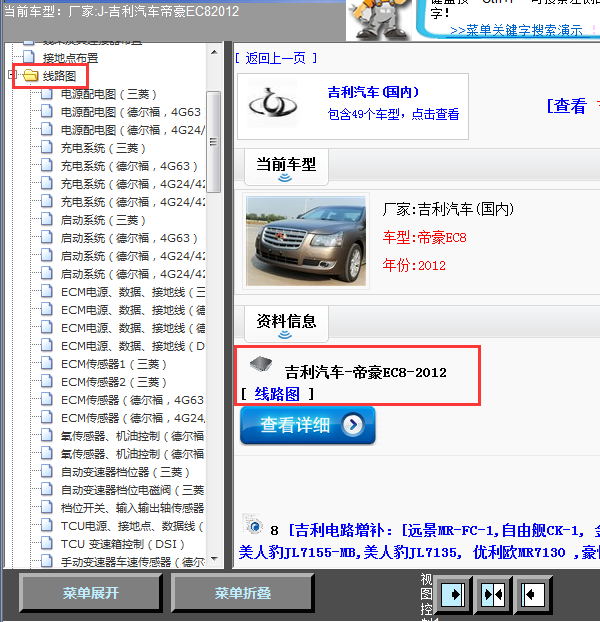Click view control move-divider-right arrow icon
Screen dimensions: 600x622
(x=452, y=594)
